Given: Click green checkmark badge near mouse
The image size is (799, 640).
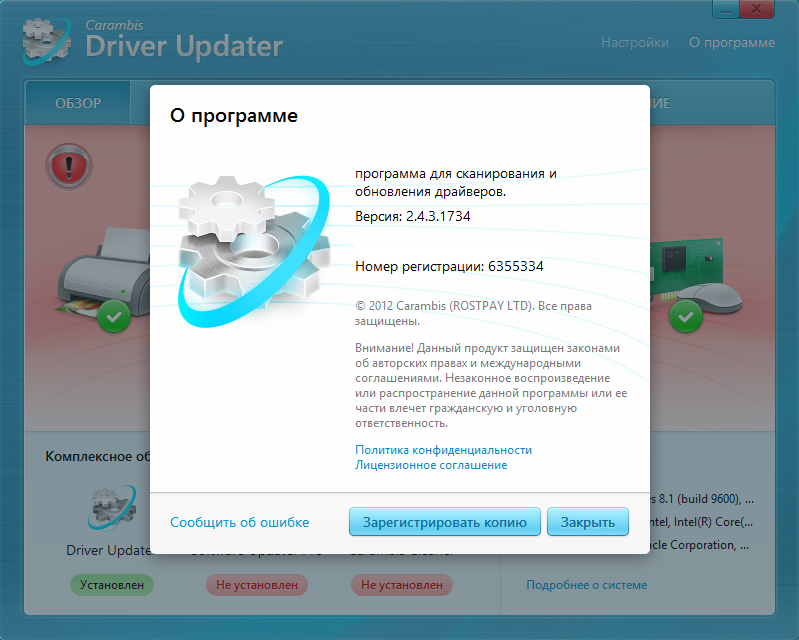Looking at the screenshot, I should coord(686,316).
